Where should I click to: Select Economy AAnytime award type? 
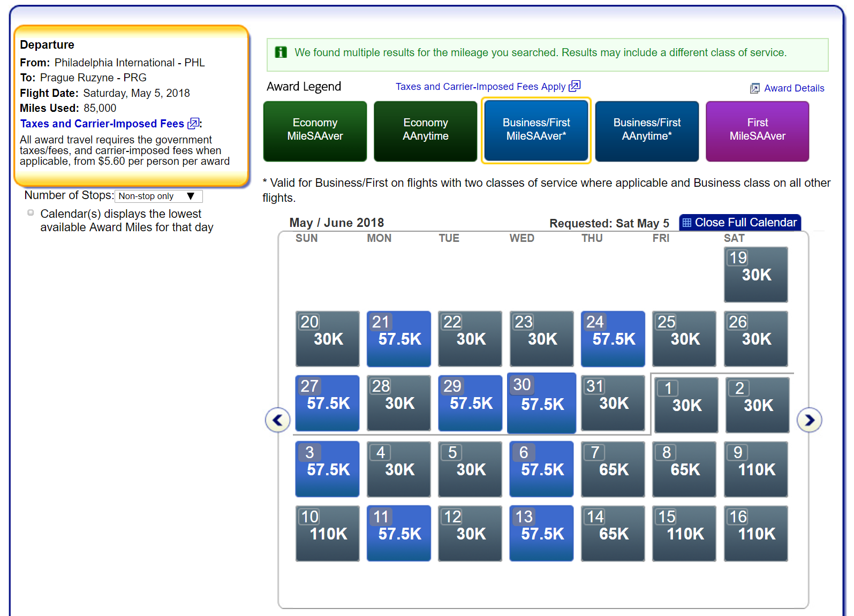pos(425,131)
